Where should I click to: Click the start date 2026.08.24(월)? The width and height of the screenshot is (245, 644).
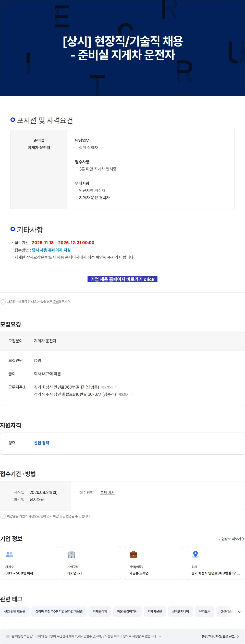point(44,492)
